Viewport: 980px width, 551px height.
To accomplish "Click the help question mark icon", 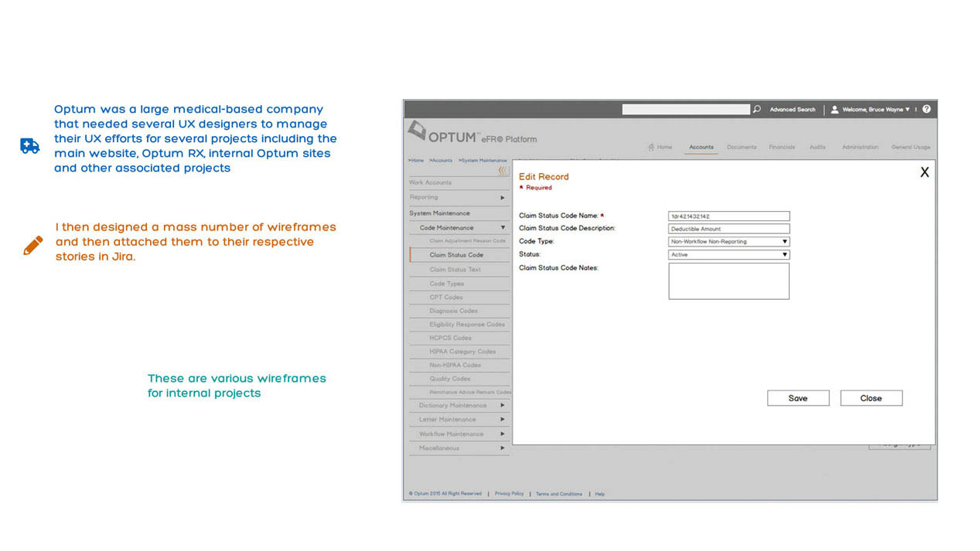I will tap(927, 110).
